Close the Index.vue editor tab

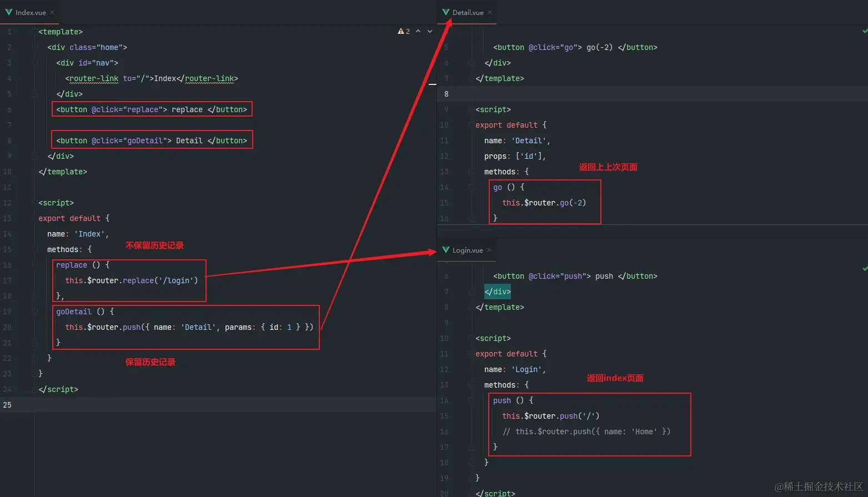(x=52, y=12)
